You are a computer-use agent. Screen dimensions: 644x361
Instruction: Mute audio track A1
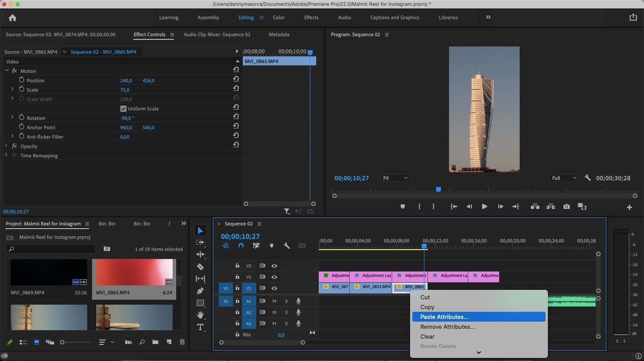coord(274,301)
